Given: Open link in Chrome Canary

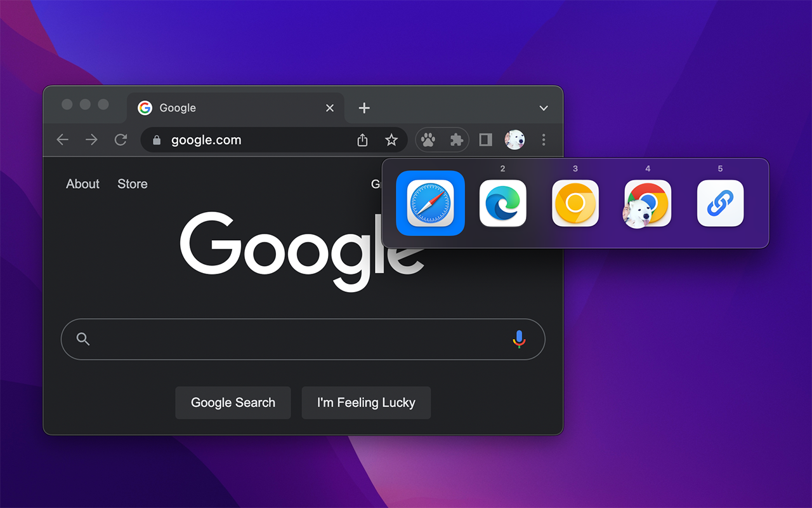Looking at the screenshot, I should (575, 203).
